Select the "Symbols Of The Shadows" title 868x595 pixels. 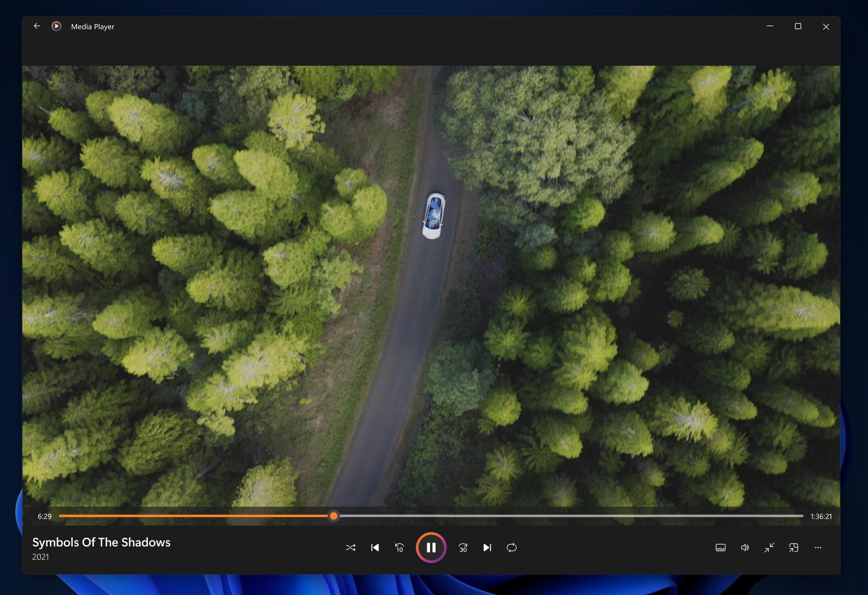click(101, 542)
